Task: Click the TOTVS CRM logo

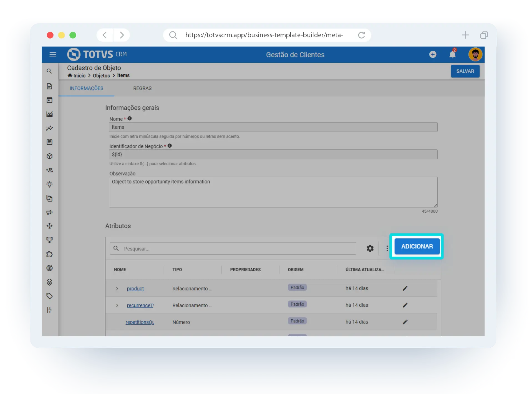Action: [x=97, y=54]
